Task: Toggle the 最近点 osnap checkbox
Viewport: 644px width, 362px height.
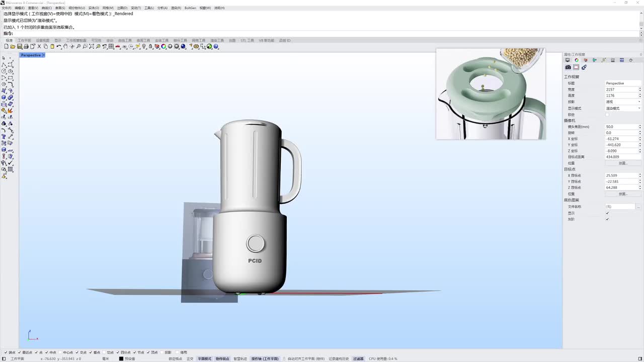Action: coord(19,352)
